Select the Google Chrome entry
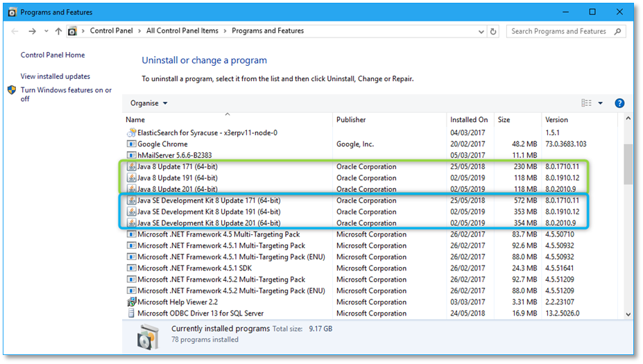The image size is (643, 364). click(162, 144)
